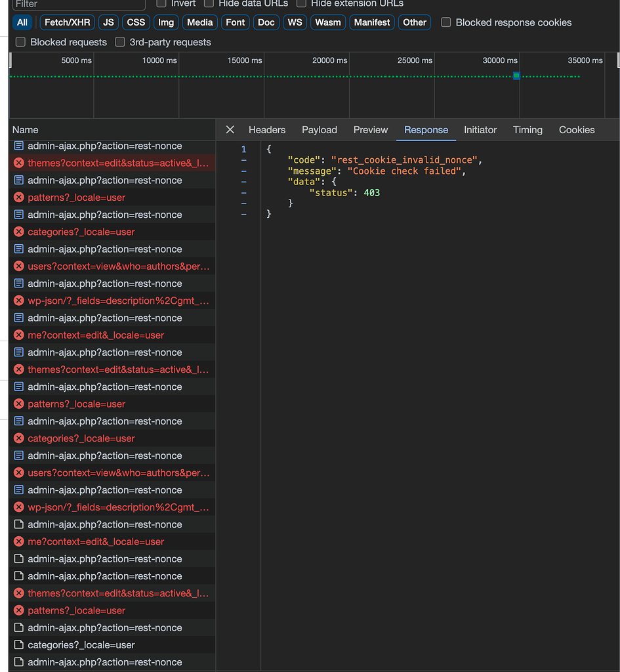Image resolution: width=620 pixels, height=672 pixels.
Task: Filter requests by Fetch/XHR type
Action: [68, 22]
